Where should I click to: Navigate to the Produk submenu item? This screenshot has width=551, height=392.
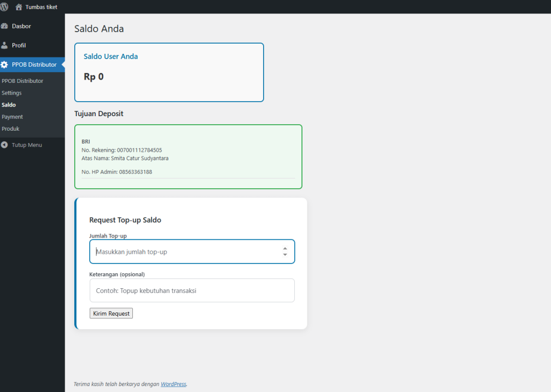point(11,129)
